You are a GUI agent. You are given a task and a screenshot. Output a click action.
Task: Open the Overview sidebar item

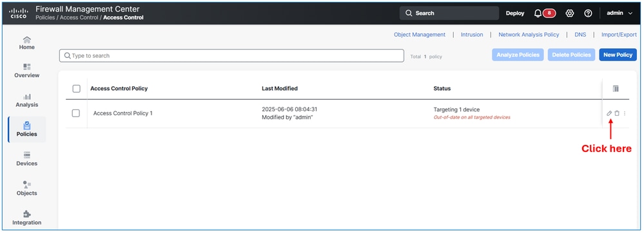pyautogui.click(x=26, y=71)
